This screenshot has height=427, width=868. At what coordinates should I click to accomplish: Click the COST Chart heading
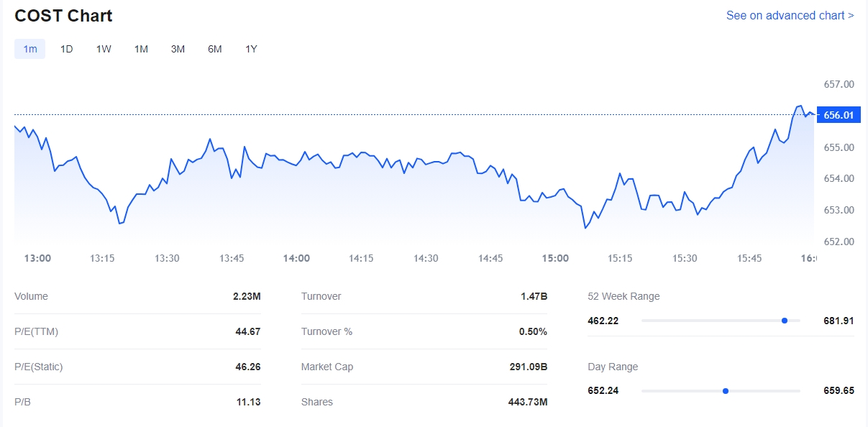click(x=63, y=16)
